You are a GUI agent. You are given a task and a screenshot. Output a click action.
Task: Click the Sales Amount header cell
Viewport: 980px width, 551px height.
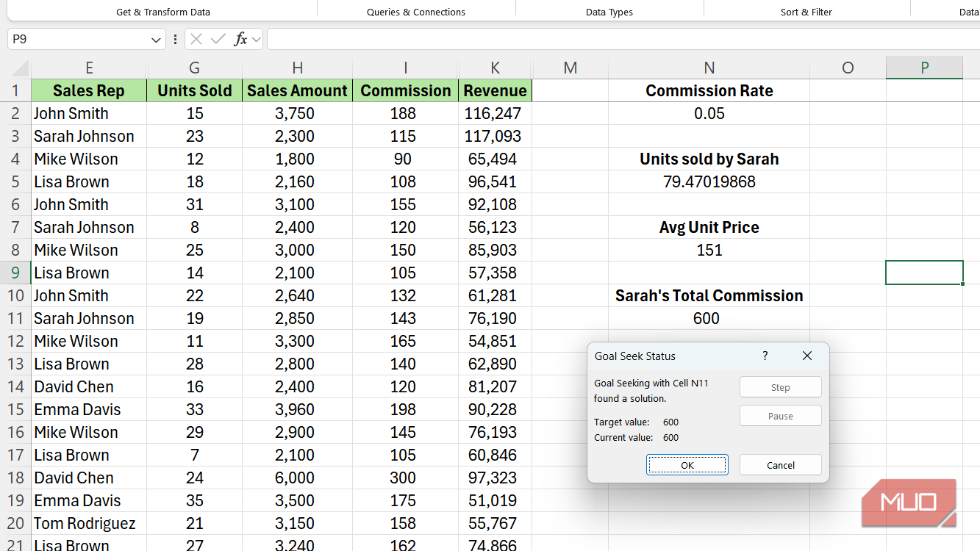[x=297, y=90]
